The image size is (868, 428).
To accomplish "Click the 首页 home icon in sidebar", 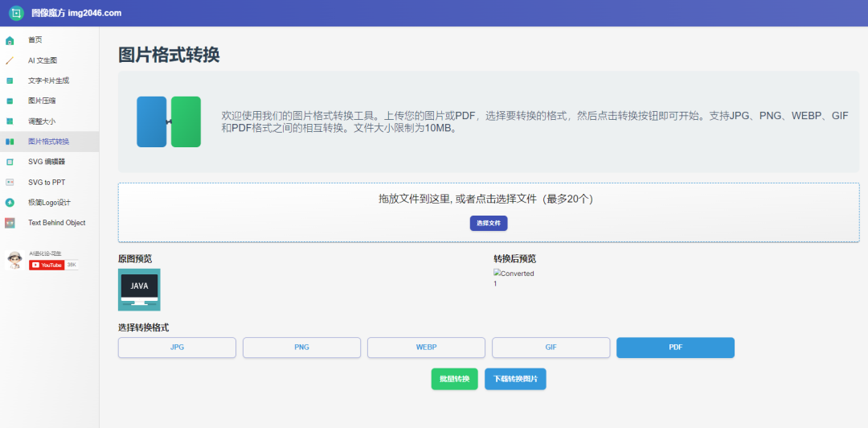I will [x=10, y=40].
